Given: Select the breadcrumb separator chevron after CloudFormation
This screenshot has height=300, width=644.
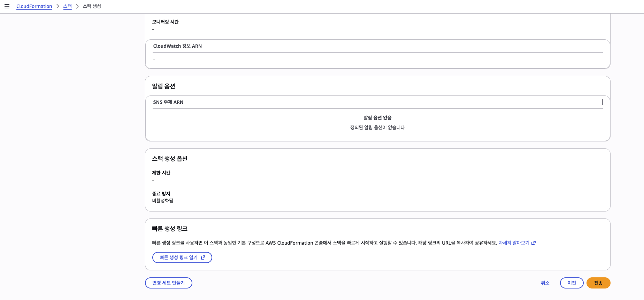Looking at the screenshot, I should coord(59,6).
